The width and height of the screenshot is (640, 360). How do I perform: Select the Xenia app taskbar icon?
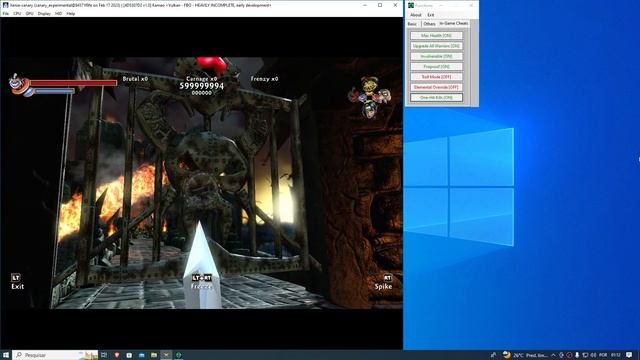tap(166, 355)
